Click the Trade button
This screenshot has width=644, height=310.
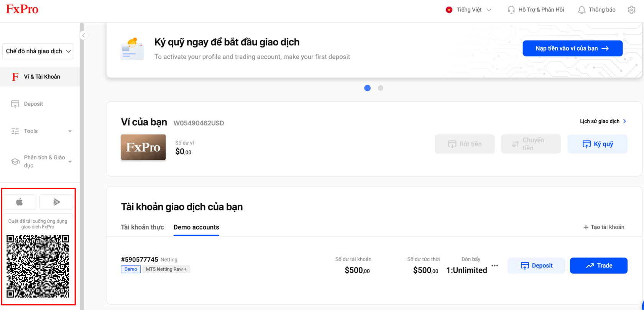599,266
